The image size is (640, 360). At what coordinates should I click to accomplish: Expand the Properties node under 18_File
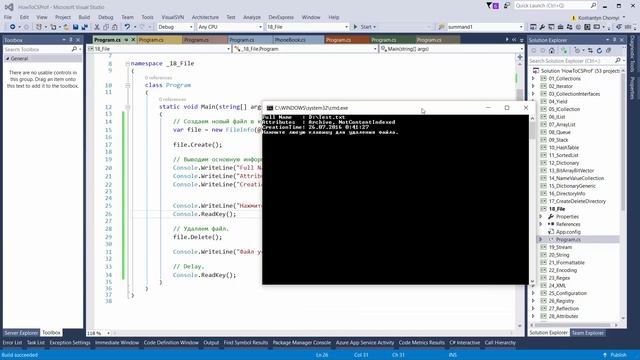click(x=541, y=217)
